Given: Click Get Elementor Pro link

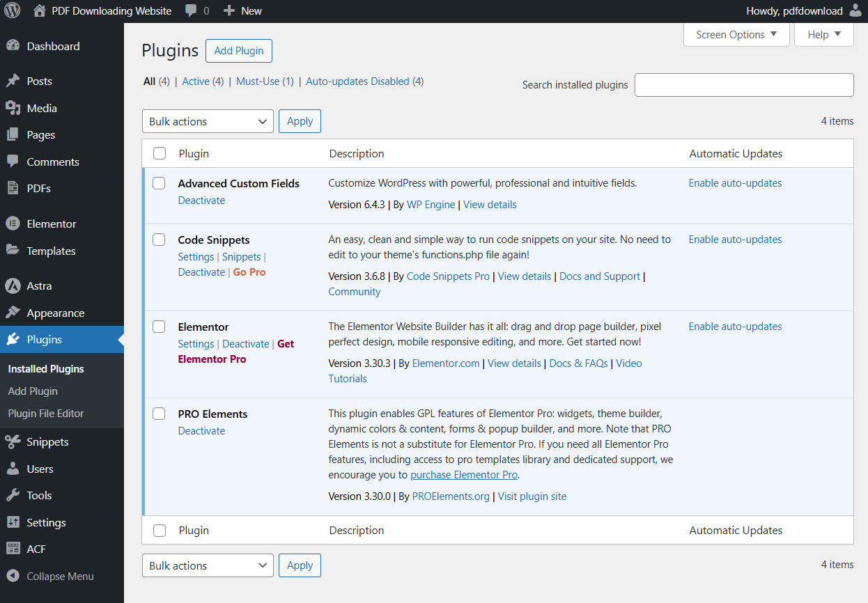Looking at the screenshot, I should [x=236, y=352].
